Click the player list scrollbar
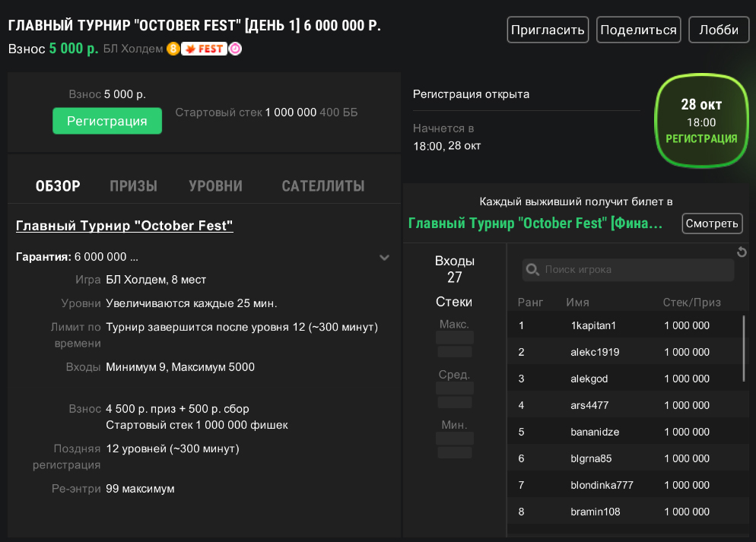Screen dimensions: 756x542 (x=745, y=348)
